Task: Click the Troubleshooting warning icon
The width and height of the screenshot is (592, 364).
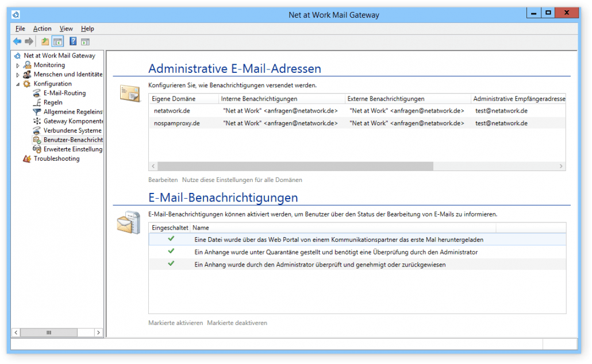Action: (27, 158)
